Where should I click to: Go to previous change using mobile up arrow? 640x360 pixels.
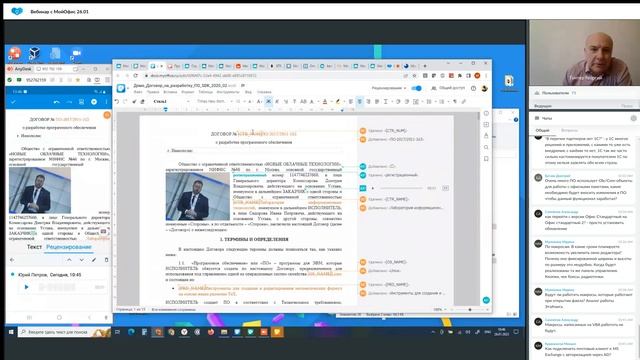tap(69, 260)
